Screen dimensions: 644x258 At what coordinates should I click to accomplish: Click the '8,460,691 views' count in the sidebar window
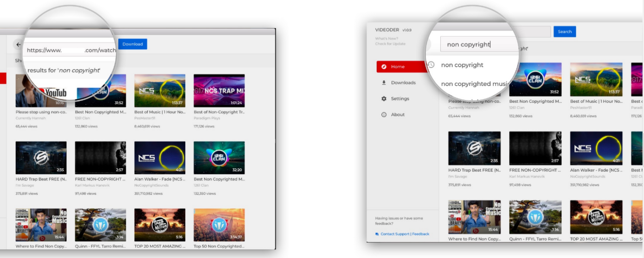click(x=584, y=116)
